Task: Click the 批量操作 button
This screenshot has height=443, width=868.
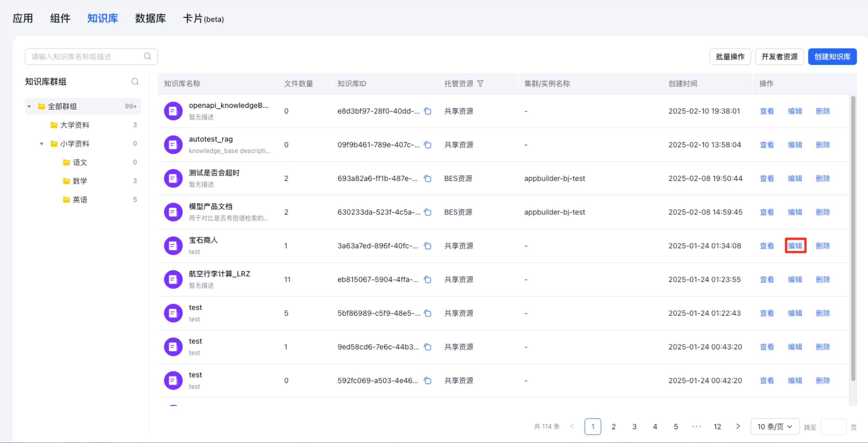Action: pos(730,56)
